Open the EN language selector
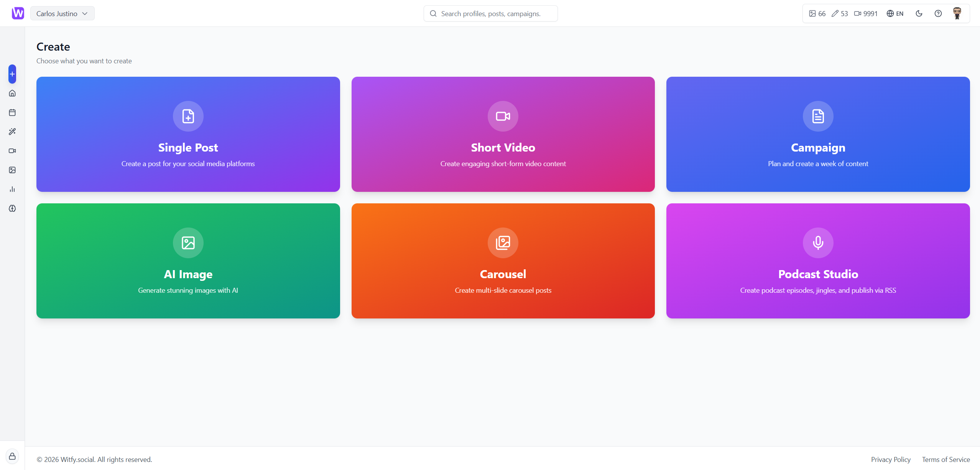980x470 pixels. (x=895, y=13)
